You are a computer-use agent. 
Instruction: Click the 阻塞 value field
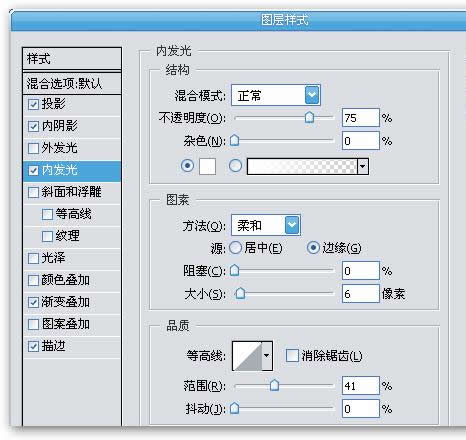coord(361,271)
